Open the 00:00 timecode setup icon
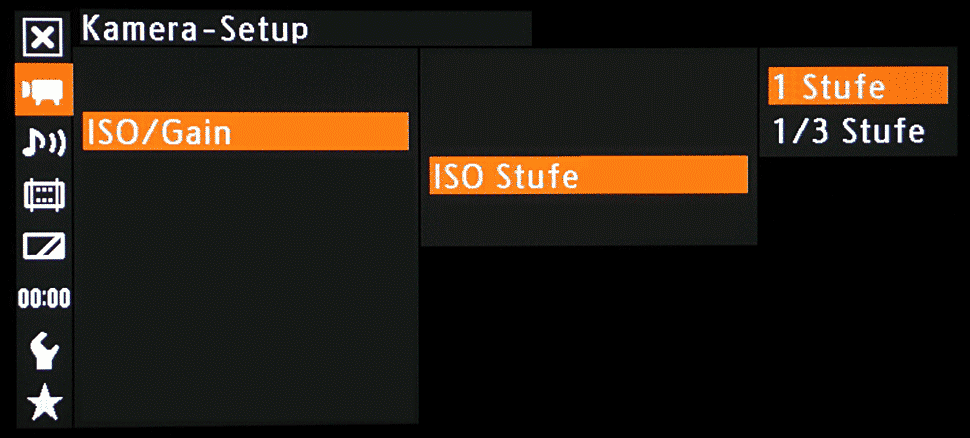This screenshot has height=438, width=970. [41, 298]
